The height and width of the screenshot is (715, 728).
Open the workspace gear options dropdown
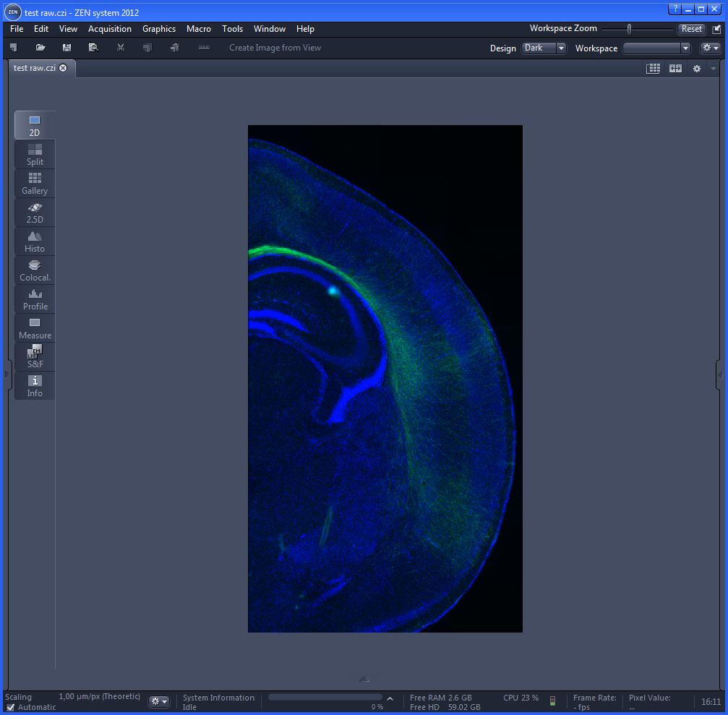coord(711,48)
